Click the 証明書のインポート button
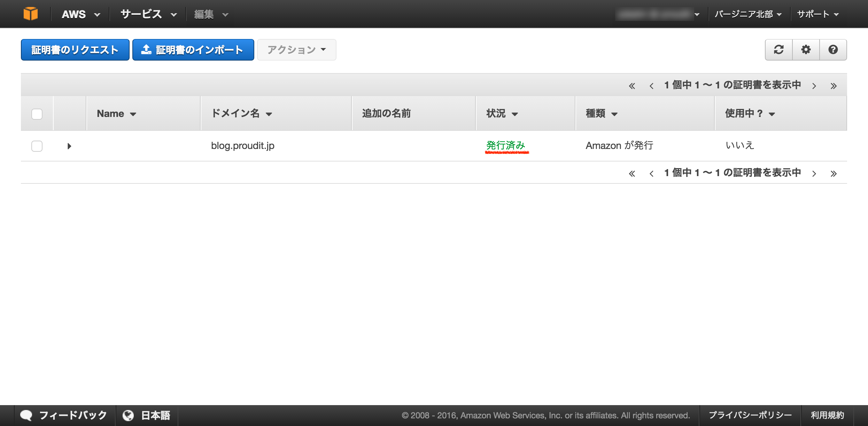The height and width of the screenshot is (426, 868). pos(193,50)
